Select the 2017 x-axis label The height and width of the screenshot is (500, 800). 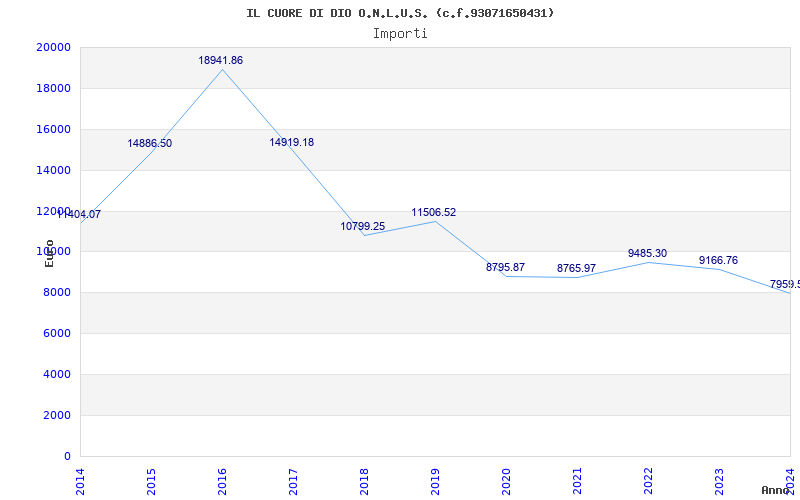[293, 482]
